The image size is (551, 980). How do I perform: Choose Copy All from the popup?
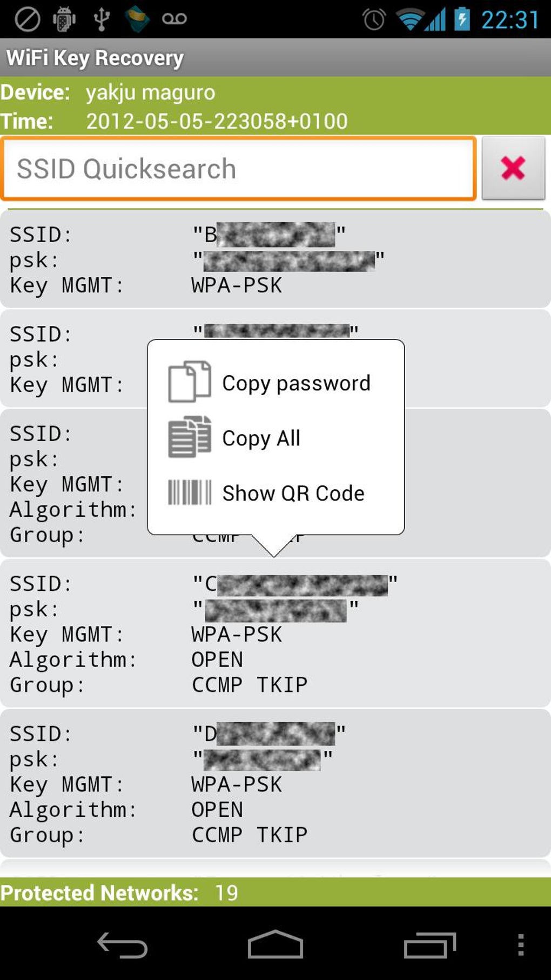tap(261, 438)
